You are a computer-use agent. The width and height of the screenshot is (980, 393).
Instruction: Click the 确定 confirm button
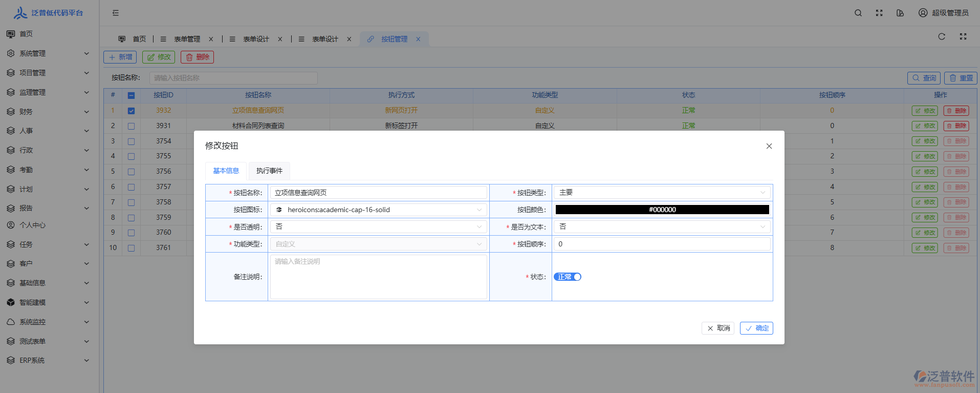pyautogui.click(x=756, y=328)
